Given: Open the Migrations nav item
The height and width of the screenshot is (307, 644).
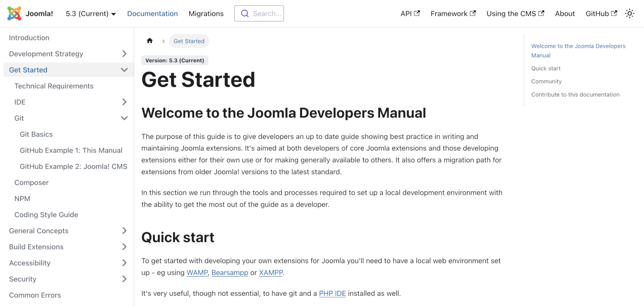Looking at the screenshot, I should pos(206,13).
